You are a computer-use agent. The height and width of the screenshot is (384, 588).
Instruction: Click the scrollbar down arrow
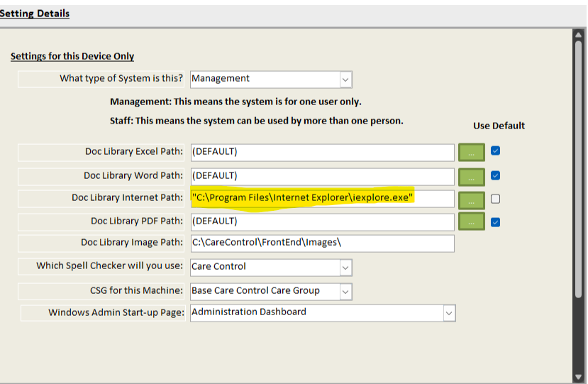pos(578,377)
